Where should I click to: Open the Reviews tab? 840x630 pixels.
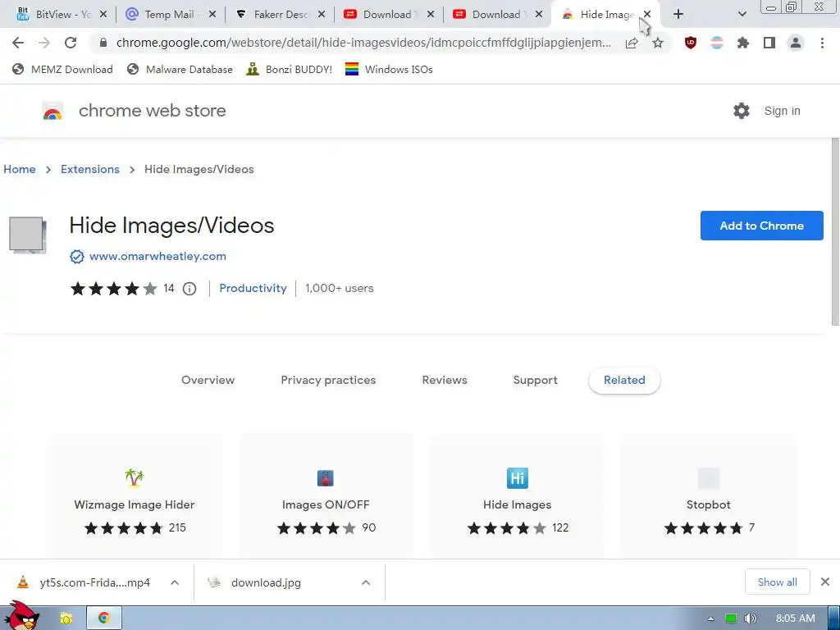tap(445, 381)
